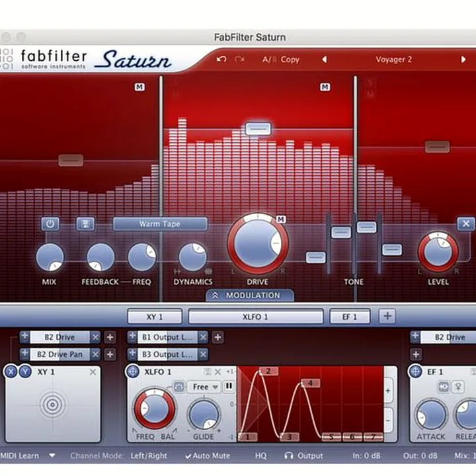
Task: Close the XY 1 controller panel
Action: pyautogui.click(x=93, y=372)
